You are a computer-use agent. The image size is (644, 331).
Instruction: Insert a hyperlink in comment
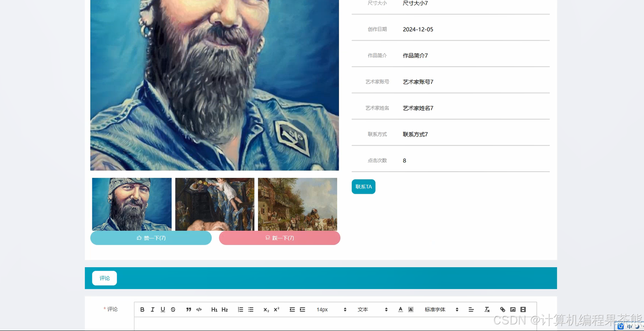(x=503, y=309)
